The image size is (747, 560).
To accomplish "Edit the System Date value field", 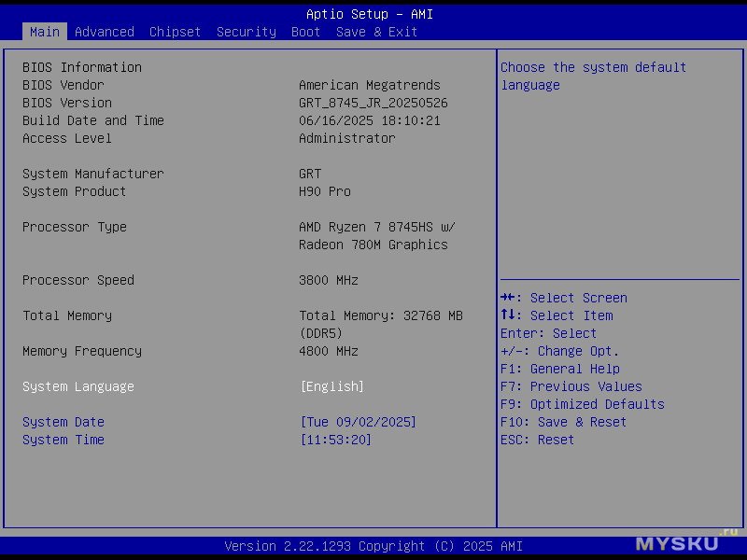I will click(x=358, y=422).
